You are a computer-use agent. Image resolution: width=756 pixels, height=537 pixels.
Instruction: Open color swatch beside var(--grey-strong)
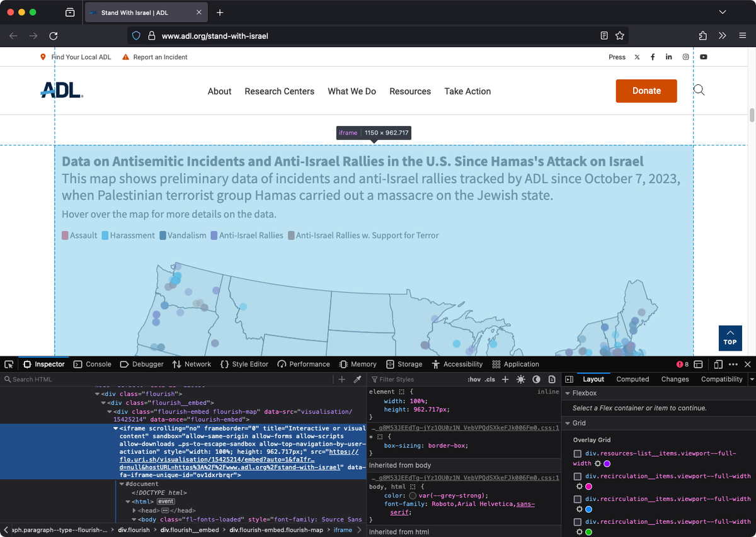coord(413,495)
